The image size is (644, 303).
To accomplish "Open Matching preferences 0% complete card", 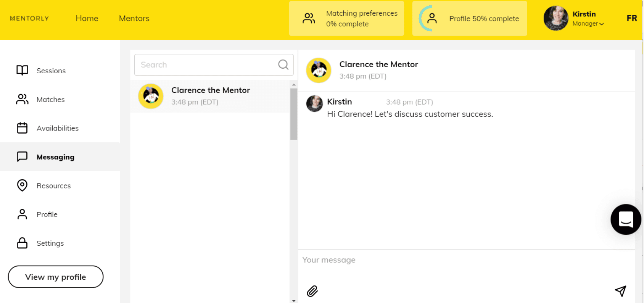I will [346, 18].
